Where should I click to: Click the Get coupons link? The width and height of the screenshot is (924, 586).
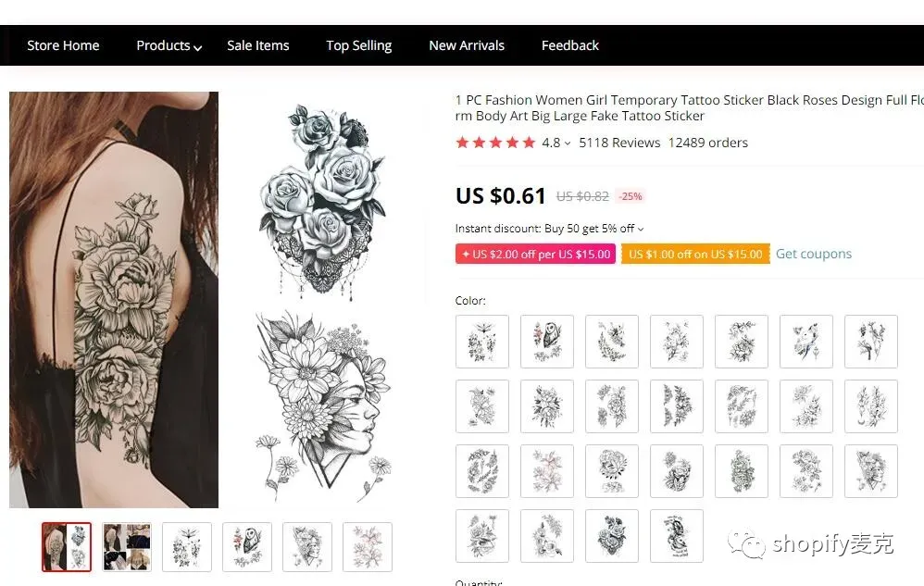coord(814,254)
